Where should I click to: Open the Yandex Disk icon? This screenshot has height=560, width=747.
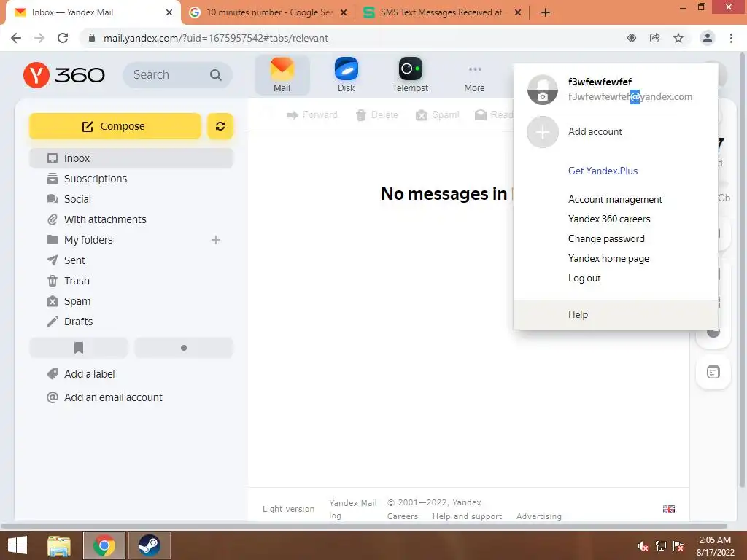347,75
